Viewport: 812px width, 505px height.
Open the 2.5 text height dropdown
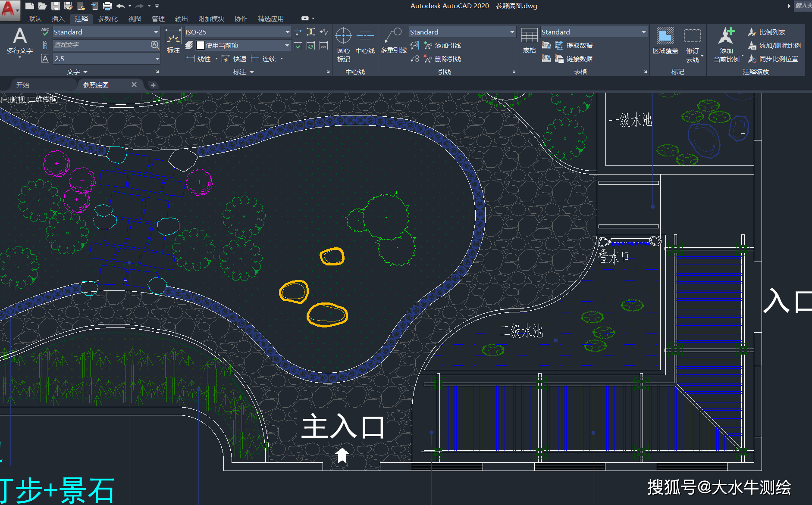tap(157, 59)
